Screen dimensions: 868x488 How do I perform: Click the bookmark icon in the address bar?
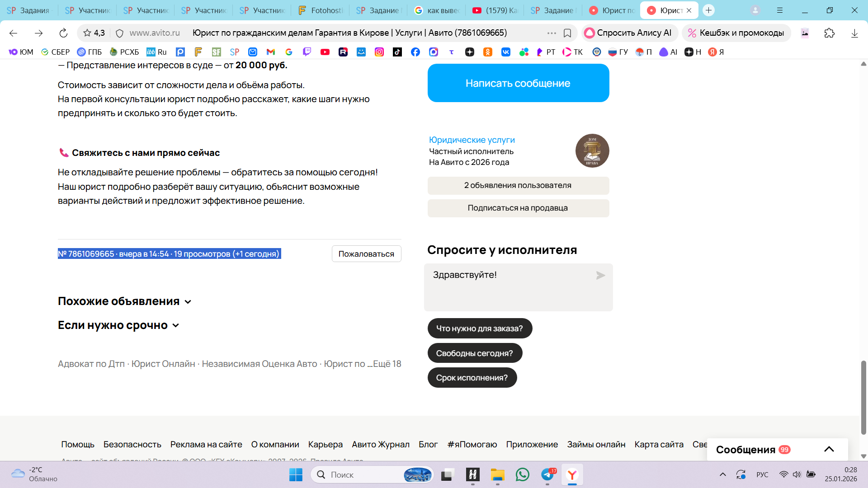pos(567,33)
